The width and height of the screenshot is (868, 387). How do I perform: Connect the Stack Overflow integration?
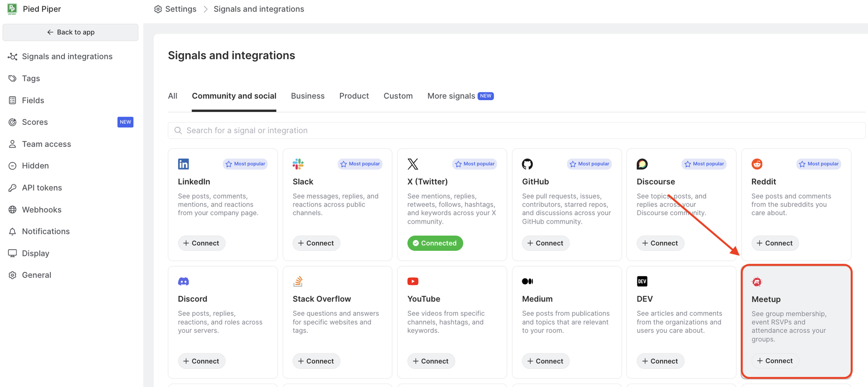click(x=316, y=361)
